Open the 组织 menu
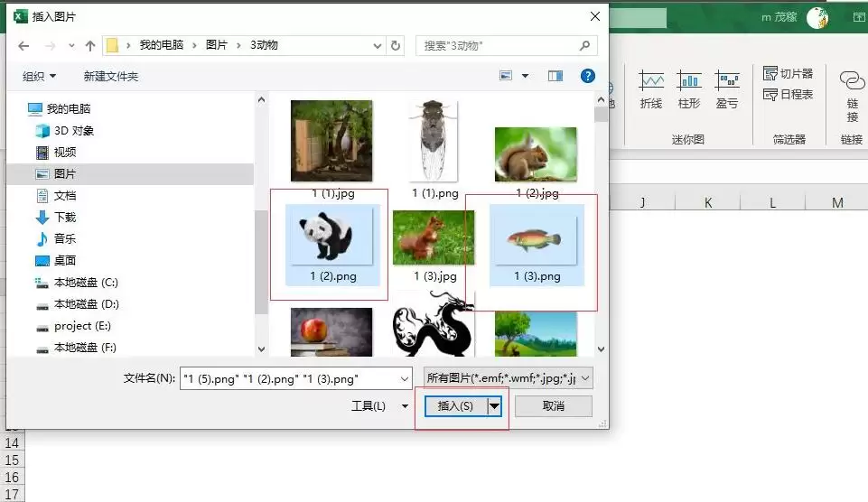 point(39,77)
